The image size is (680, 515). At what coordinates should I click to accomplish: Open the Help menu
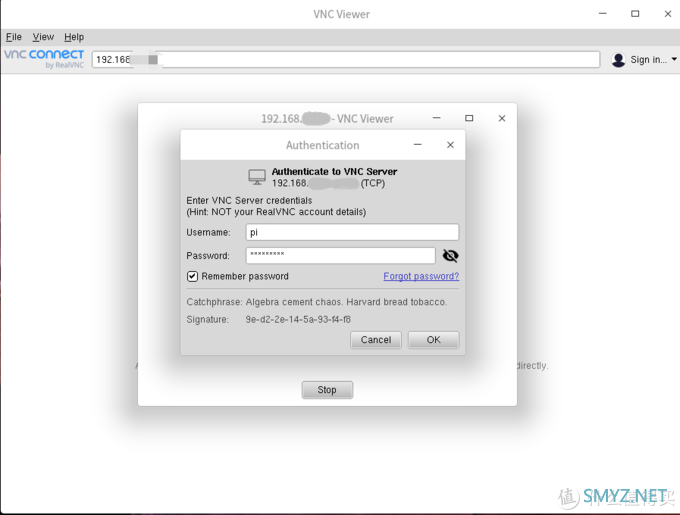coord(74,37)
